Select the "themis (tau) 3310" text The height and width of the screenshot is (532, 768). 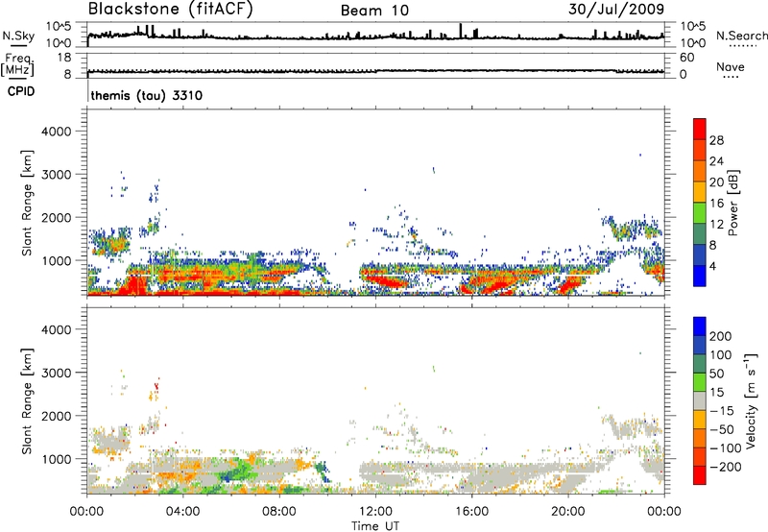click(x=147, y=95)
